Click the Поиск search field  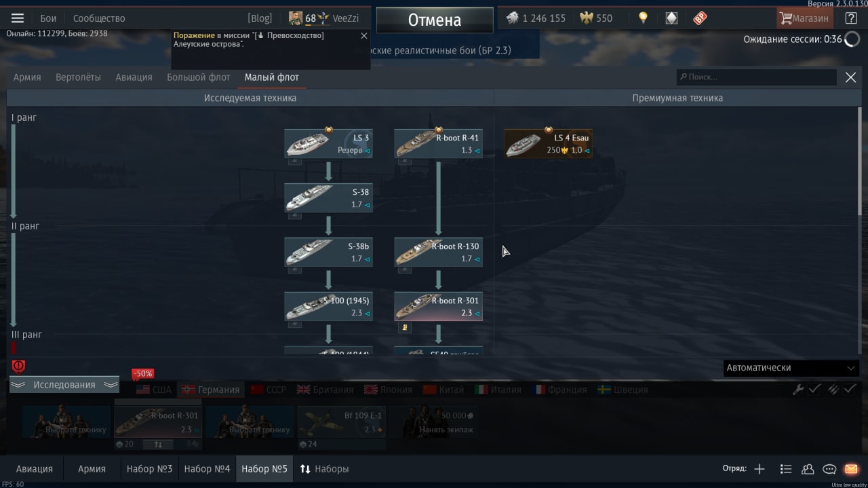click(x=756, y=77)
